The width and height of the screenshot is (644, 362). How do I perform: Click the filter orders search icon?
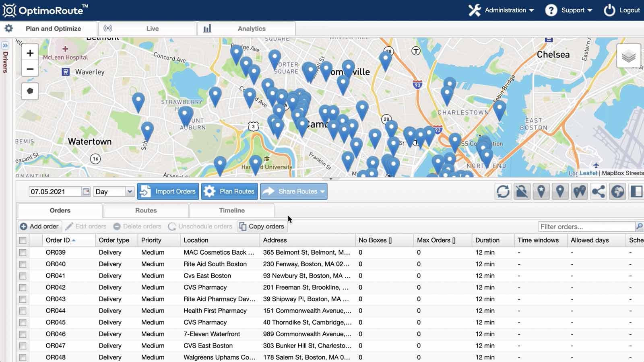point(639,226)
